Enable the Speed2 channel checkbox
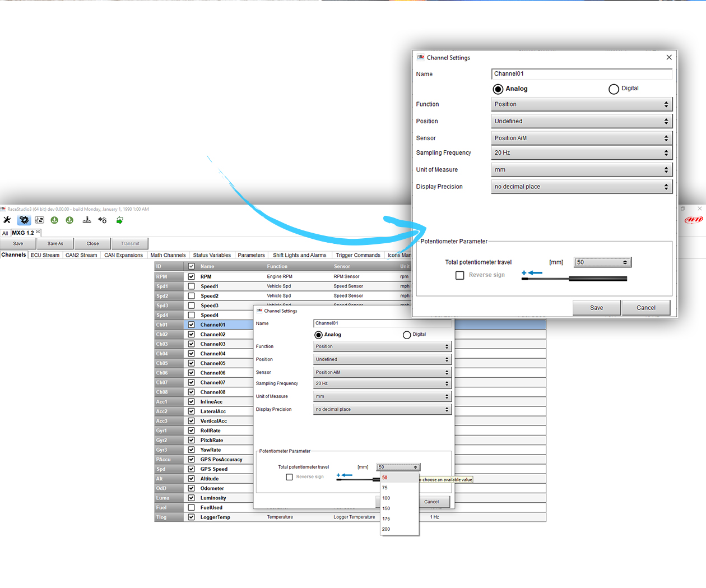Viewport: 706px width, 588px height. [x=191, y=296]
